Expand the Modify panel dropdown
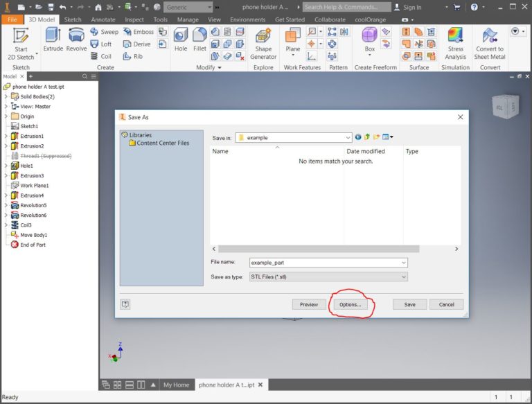 click(x=220, y=68)
